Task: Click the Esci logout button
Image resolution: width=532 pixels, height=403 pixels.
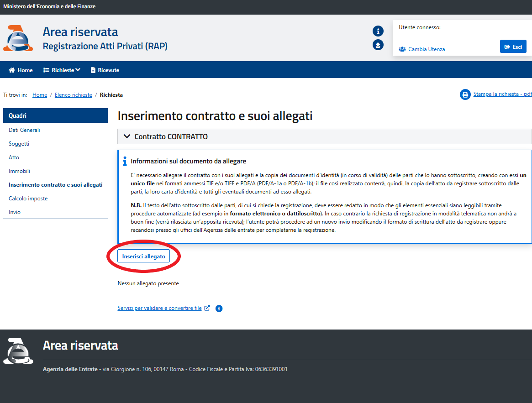Action: click(513, 47)
